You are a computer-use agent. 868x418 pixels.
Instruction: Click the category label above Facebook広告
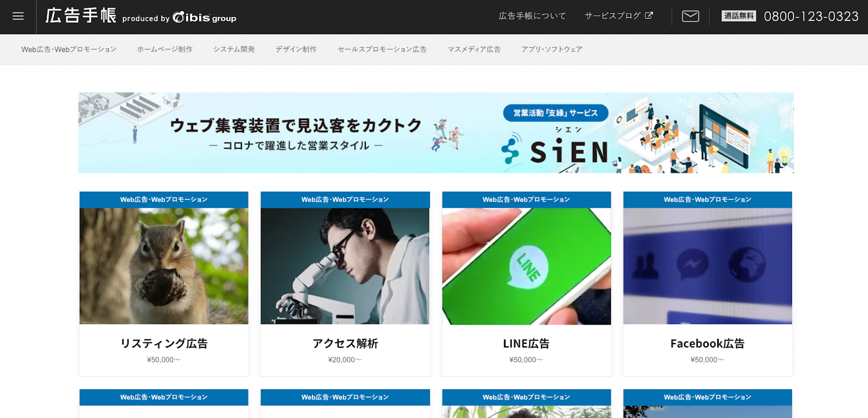(707, 200)
